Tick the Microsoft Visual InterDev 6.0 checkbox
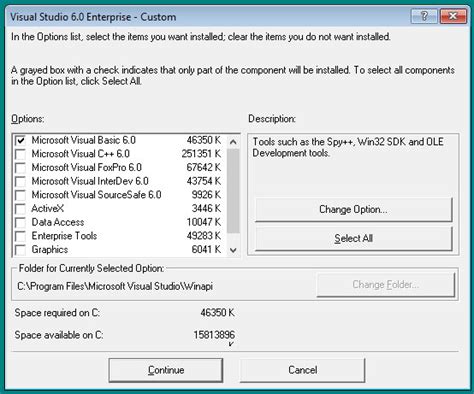 [x=20, y=181]
